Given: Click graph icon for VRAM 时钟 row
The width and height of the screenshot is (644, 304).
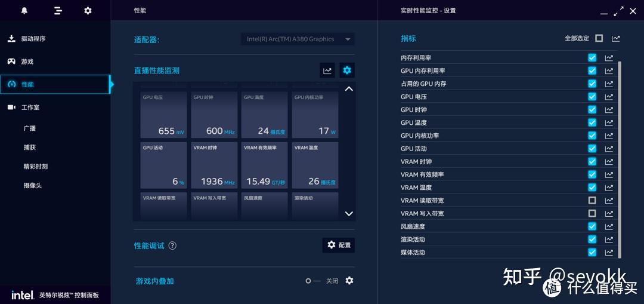Looking at the screenshot, I should [609, 162].
